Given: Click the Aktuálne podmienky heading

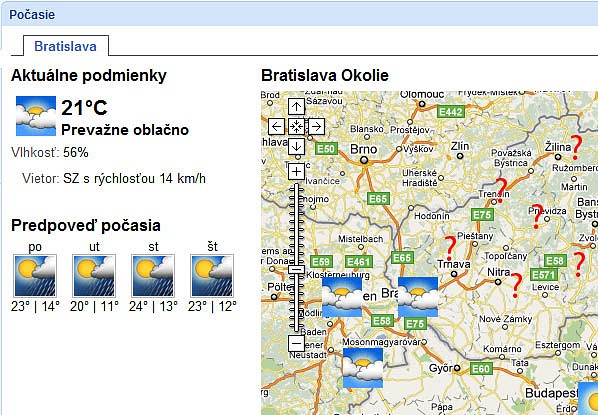Looking at the screenshot, I should (x=89, y=75).
